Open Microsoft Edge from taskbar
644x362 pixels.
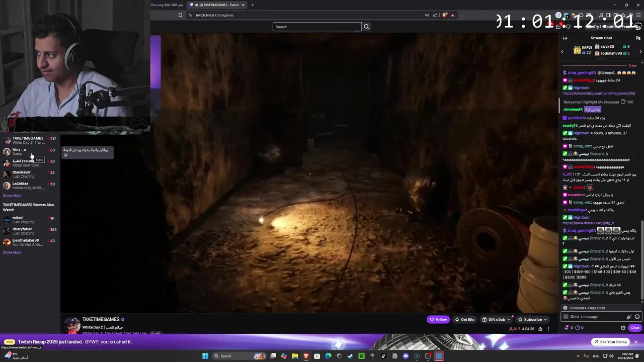(328, 356)
